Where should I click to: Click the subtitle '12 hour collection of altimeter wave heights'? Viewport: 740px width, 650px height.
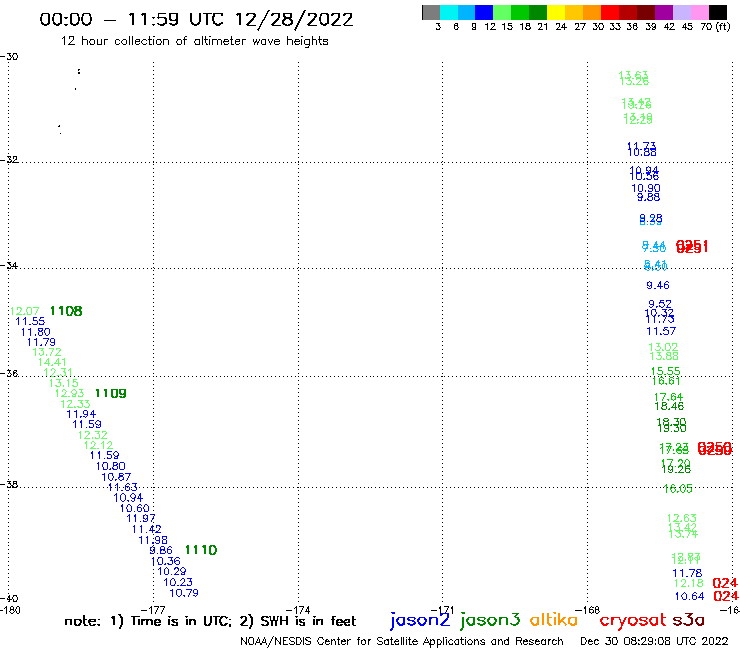[x=194, y=41]
